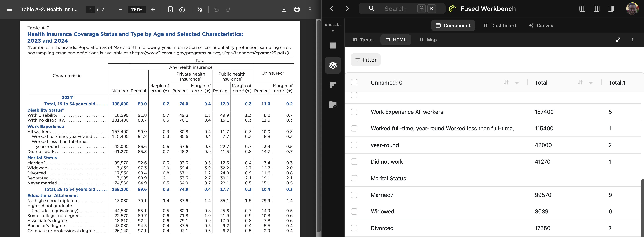Expand the output panel to fullscreen
Image resolution: width=644 pixels, height=237 pixels.
618,40
